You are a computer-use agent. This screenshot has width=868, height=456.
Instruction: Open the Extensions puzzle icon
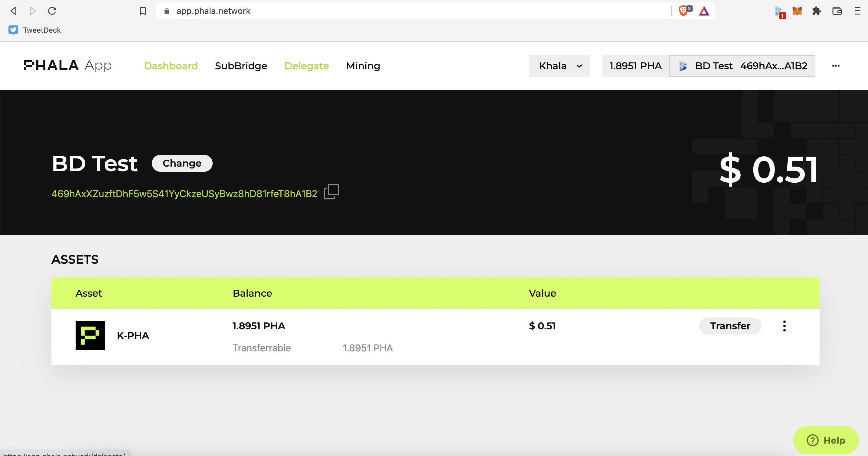pyautogui.click(x=817, y=11)
